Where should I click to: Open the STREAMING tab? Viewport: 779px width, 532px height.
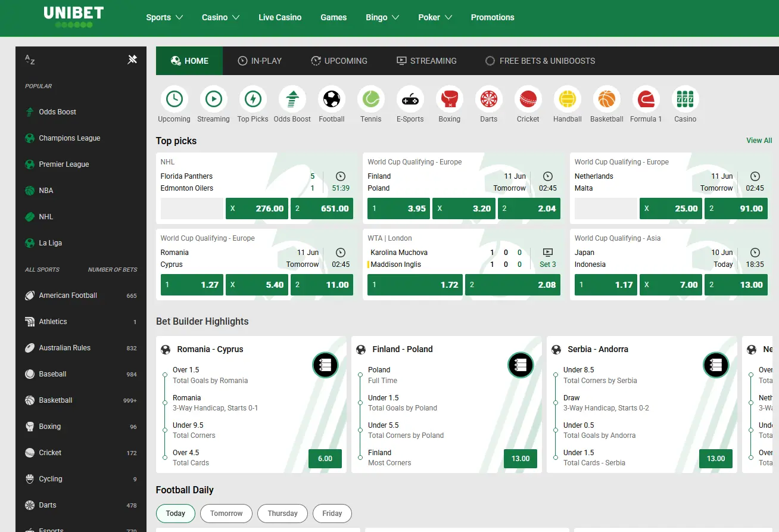[x=426, y=61]
